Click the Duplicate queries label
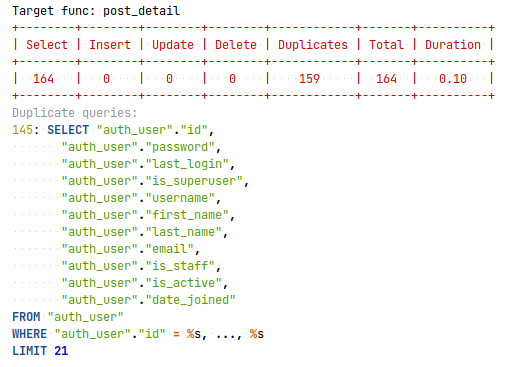This screenshot has width=506, height=367. click(75, 113)
